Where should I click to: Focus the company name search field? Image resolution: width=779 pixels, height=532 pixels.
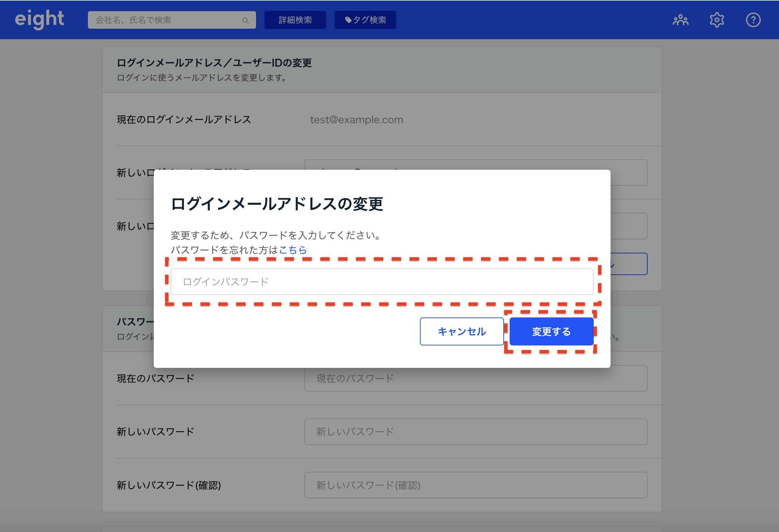pos(165,20)
